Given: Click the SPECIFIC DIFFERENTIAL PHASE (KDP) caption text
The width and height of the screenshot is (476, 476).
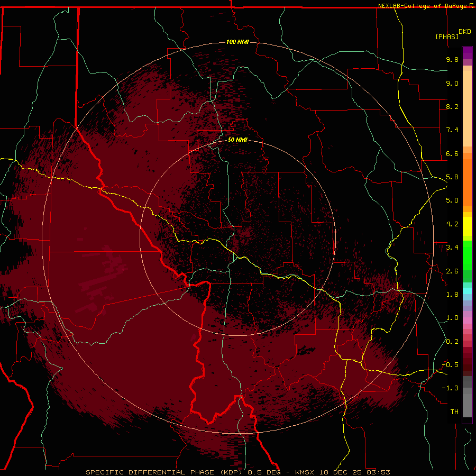Looking at the screenshot, I should click(x=164, y=472).
